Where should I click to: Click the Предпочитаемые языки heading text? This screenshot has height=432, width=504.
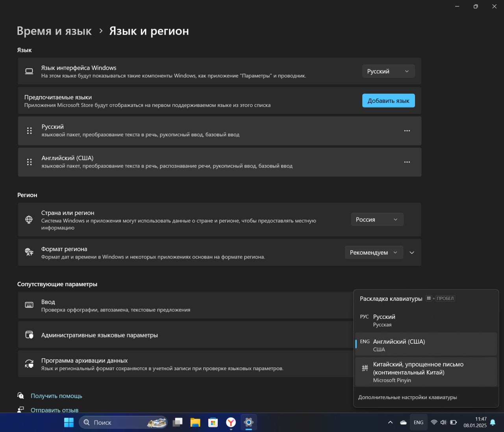tap(58, 97)
